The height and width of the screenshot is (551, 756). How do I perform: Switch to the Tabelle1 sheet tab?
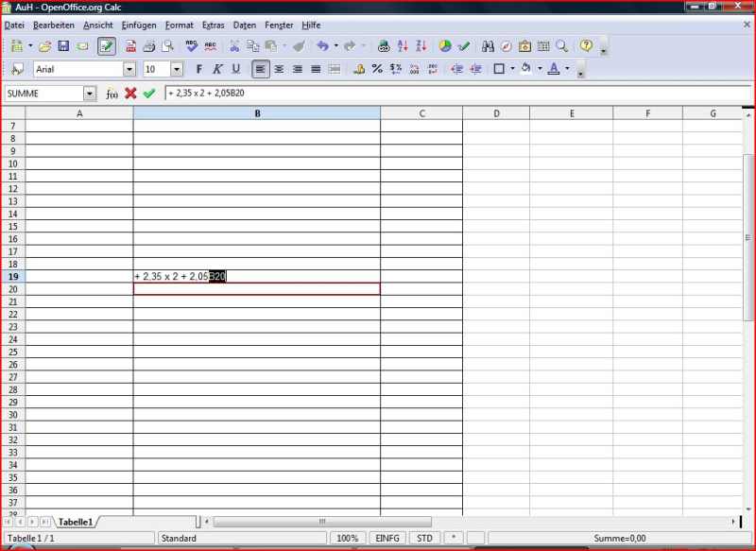point(76,522)
